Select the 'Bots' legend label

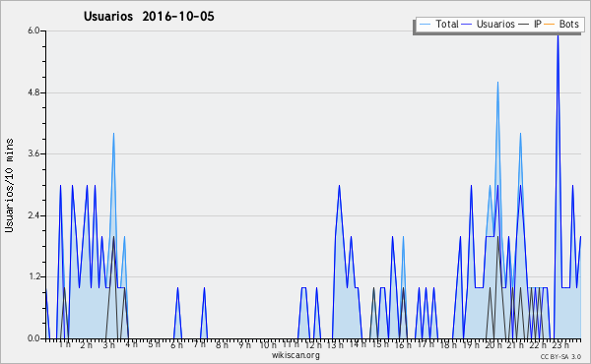pos(568,24)
